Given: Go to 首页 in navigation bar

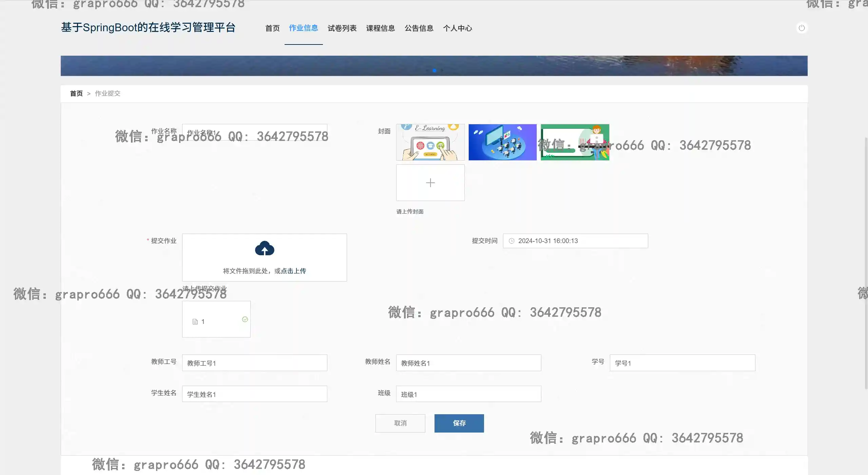Looking at the screenshot, I should coord(272,28).
